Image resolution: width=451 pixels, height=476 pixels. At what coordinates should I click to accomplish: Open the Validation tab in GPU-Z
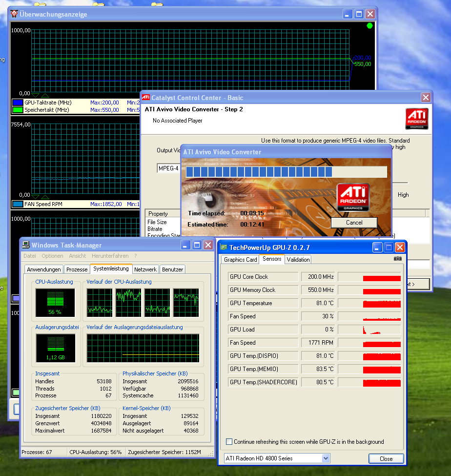point(298,260)
